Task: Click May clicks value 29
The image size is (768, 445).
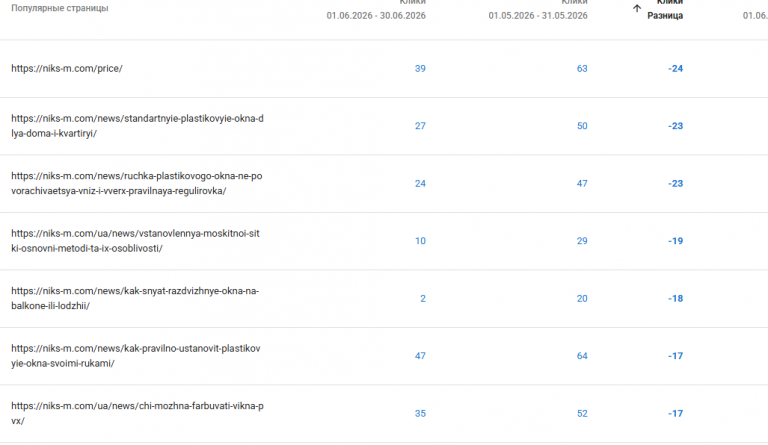Action: pos(582,241)
